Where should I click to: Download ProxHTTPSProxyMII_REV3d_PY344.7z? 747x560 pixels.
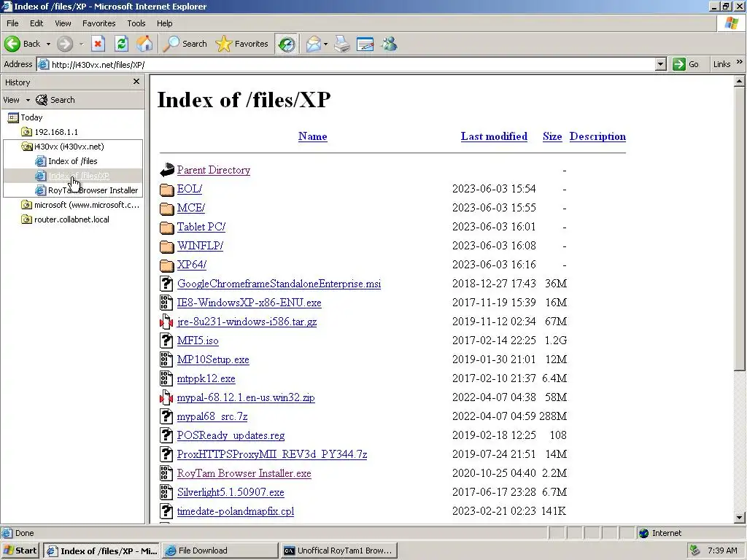click(x=272, y=454)
